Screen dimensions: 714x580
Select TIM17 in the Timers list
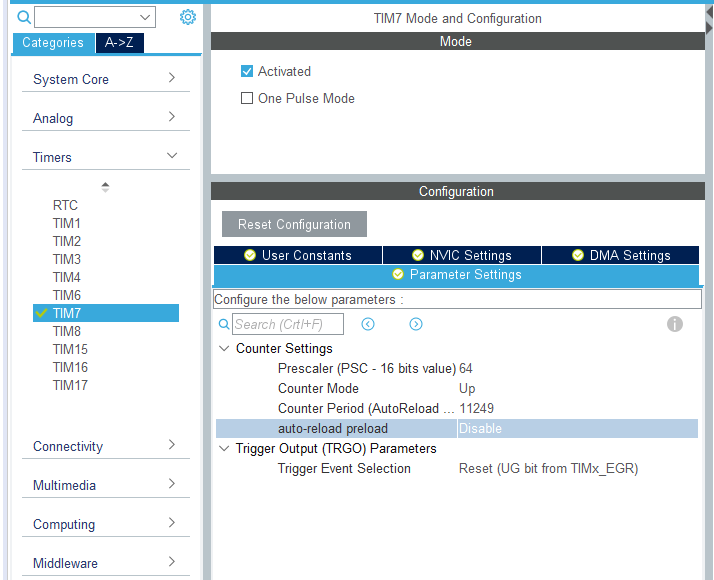click(x=70, y=386)
